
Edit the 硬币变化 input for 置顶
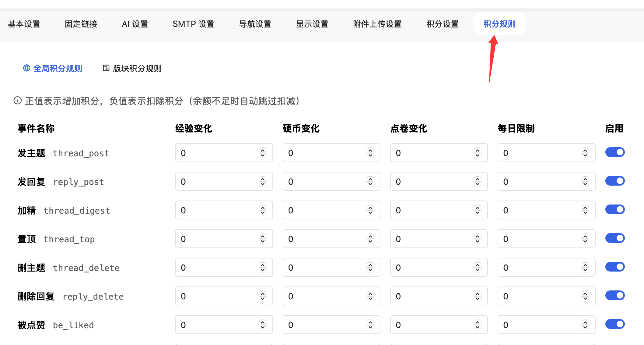[331, 239]
